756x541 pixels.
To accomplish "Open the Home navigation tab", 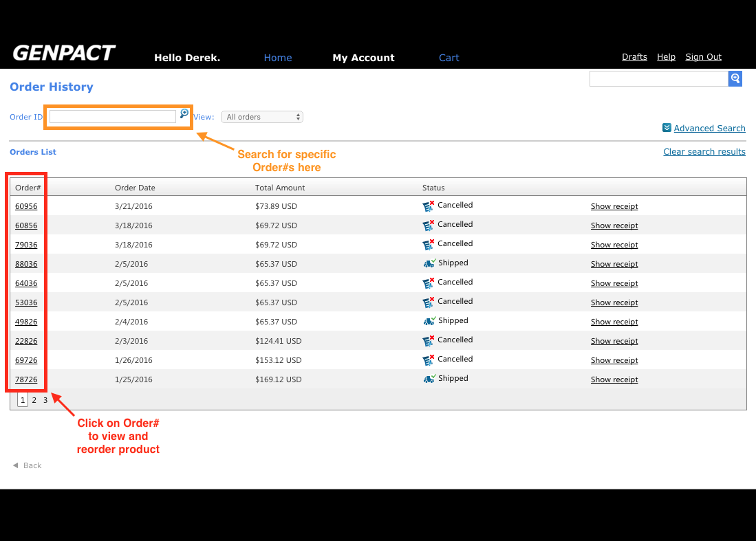I will click(278, 58).
